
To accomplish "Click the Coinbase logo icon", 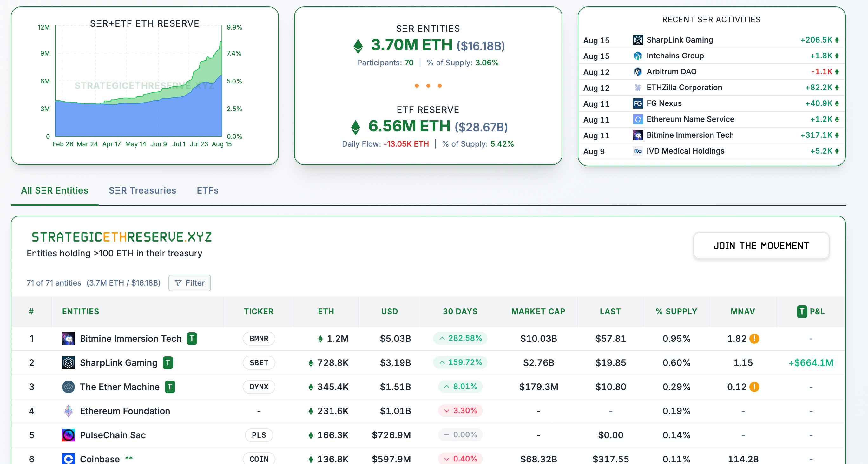I will click(x=69, y=459).
